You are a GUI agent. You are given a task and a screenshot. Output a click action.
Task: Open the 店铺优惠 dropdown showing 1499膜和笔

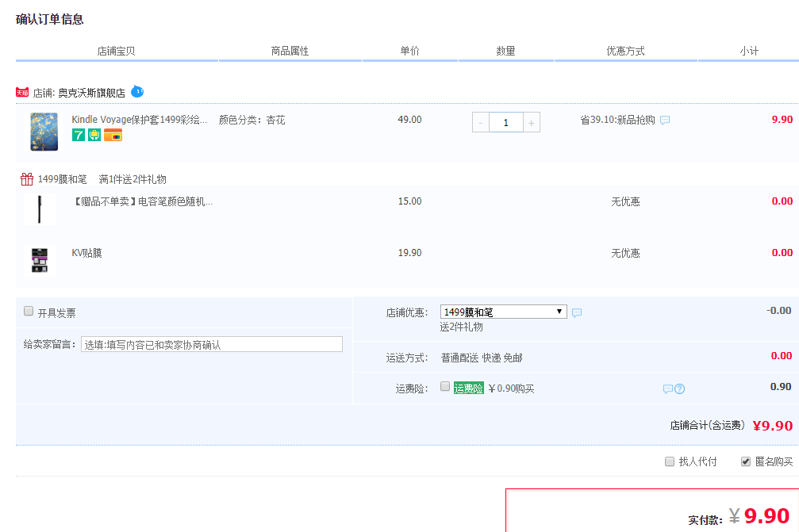coord(503,312)
